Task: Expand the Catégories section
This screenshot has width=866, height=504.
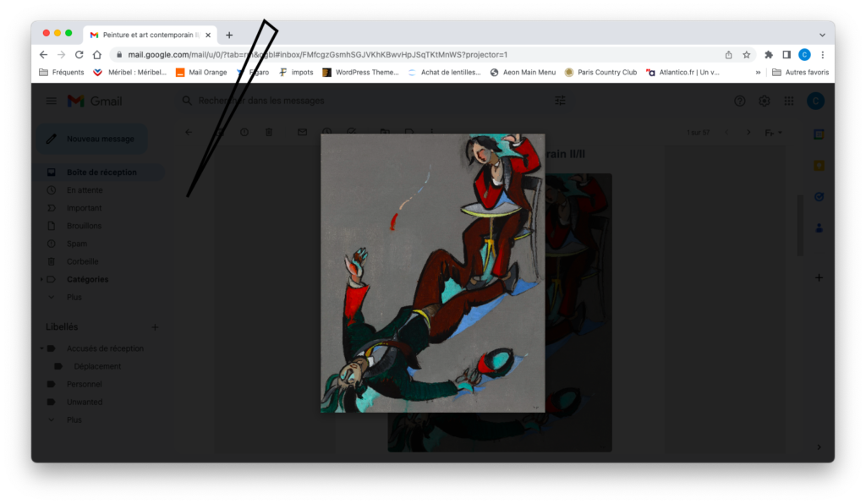Action: (x=41, y=279)
